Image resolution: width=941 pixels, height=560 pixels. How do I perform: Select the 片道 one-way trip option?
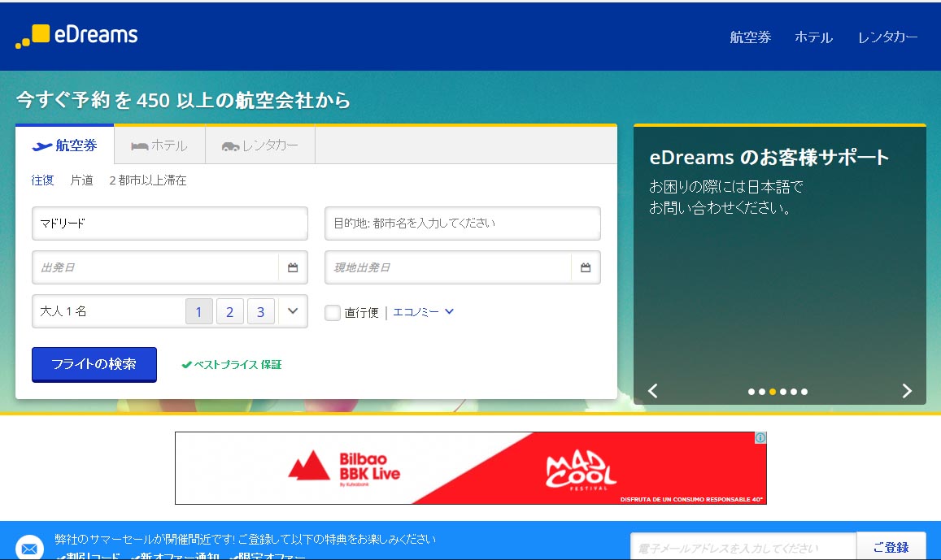tap(81, 180)
